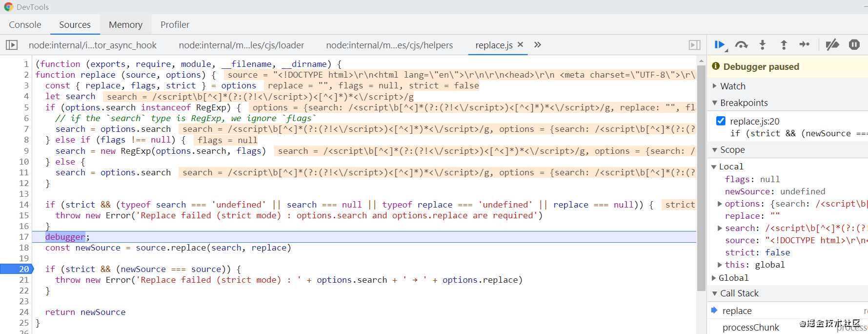The height and width of the screenshot is (334, 868).
Task: Collapse the Breakpoints section
Action: coord(715,103)
